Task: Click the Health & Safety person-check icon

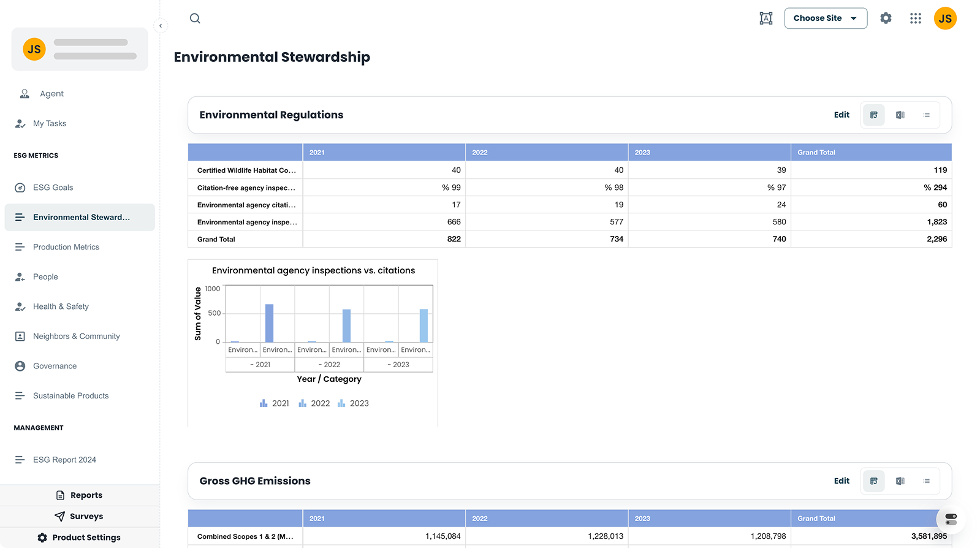Action: [20, 306]
